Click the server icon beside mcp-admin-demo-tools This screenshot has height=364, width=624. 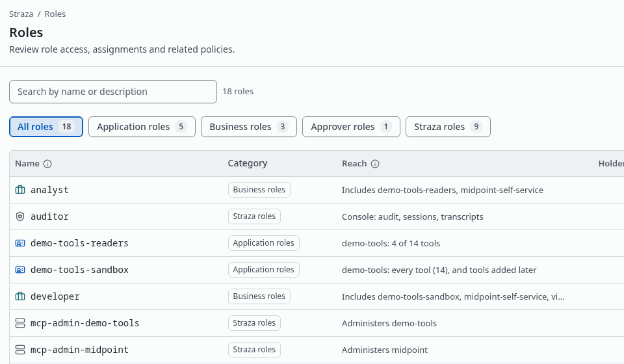click(20, 323)
